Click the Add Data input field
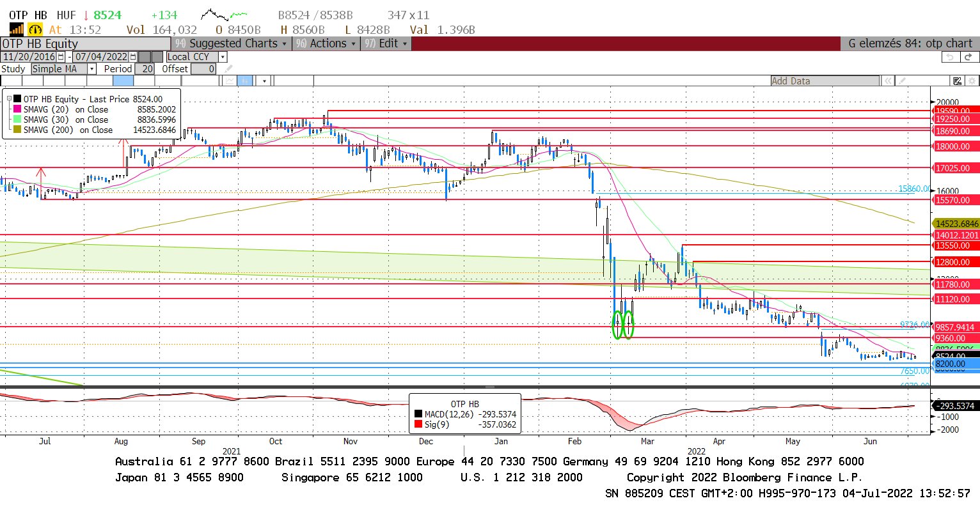The image size is (980, 512). [825, 81]
